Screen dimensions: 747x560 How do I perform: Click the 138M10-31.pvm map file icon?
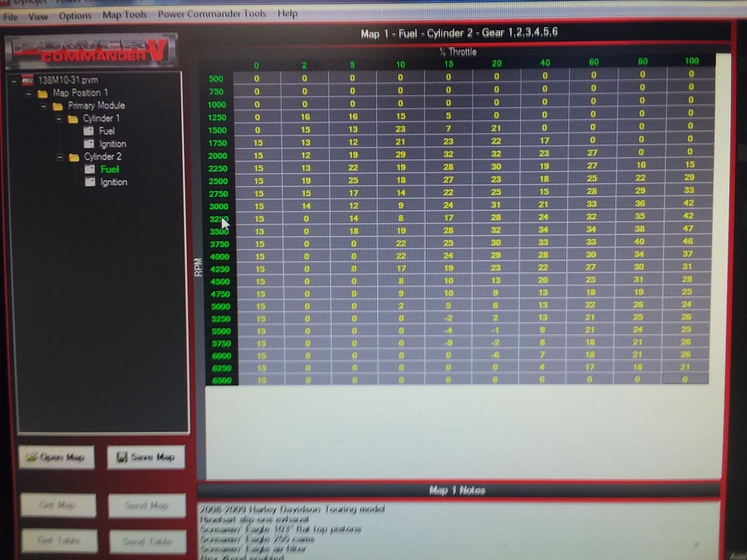(27, 80)
